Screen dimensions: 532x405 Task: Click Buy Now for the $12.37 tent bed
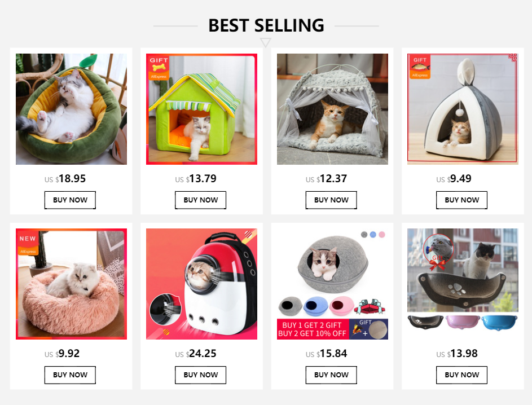click(x=331, y=200)
